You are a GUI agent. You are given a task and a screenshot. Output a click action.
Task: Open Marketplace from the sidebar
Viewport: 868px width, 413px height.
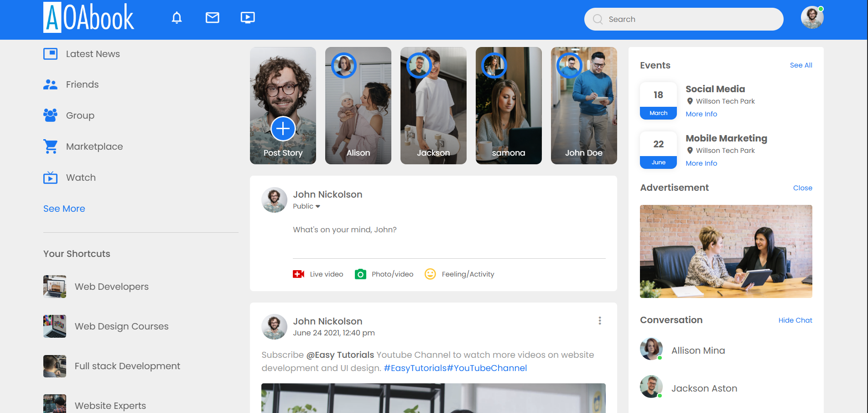click(x=94, y=146)
